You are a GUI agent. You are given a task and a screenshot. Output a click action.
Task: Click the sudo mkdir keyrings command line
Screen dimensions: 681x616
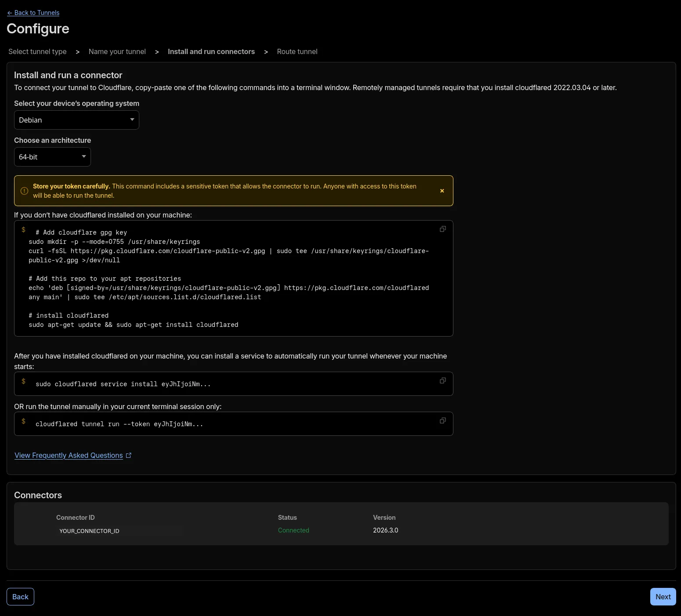pyautogui.click(x=114, y=242)
